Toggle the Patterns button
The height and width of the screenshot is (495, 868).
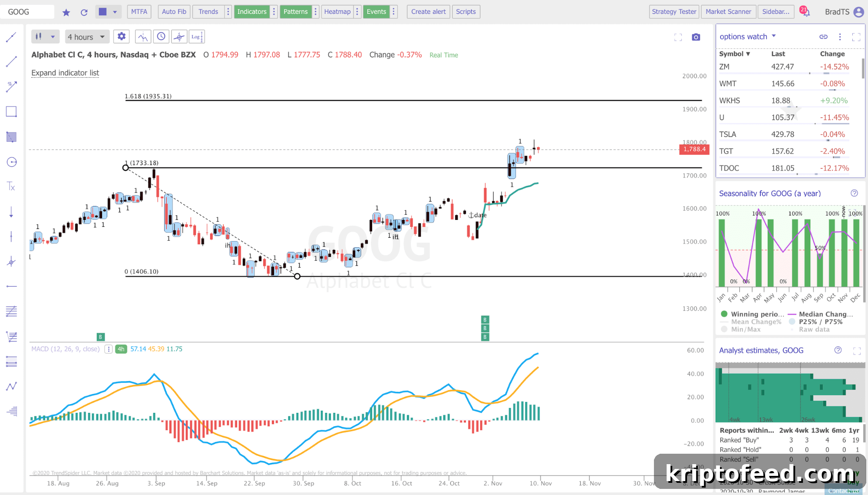pos(295,12)
